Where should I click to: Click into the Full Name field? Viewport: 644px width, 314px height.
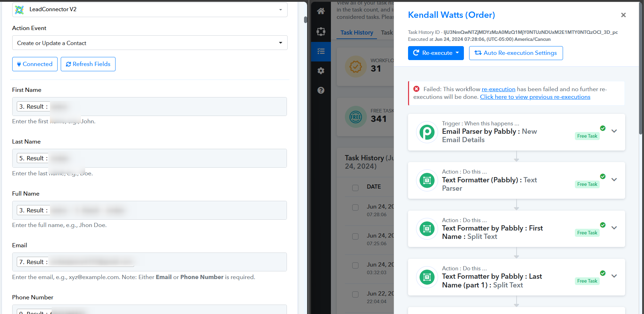149,210
